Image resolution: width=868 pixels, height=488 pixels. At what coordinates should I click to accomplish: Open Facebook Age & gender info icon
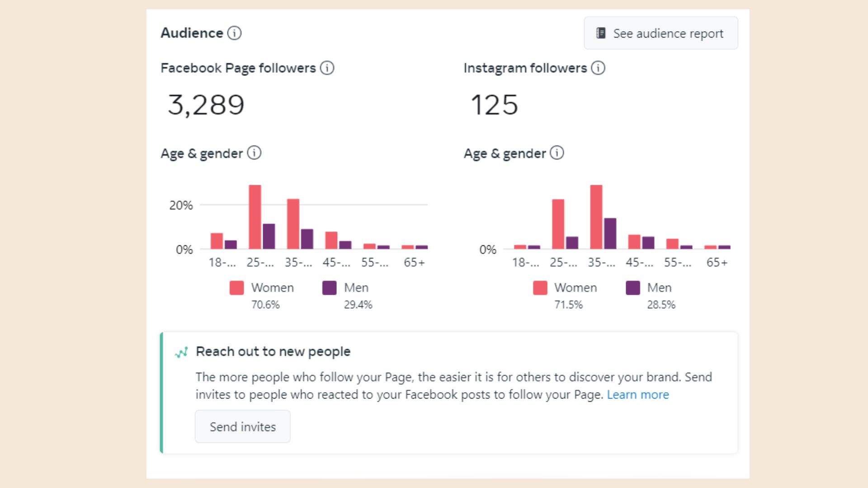(x=254, y=153)
